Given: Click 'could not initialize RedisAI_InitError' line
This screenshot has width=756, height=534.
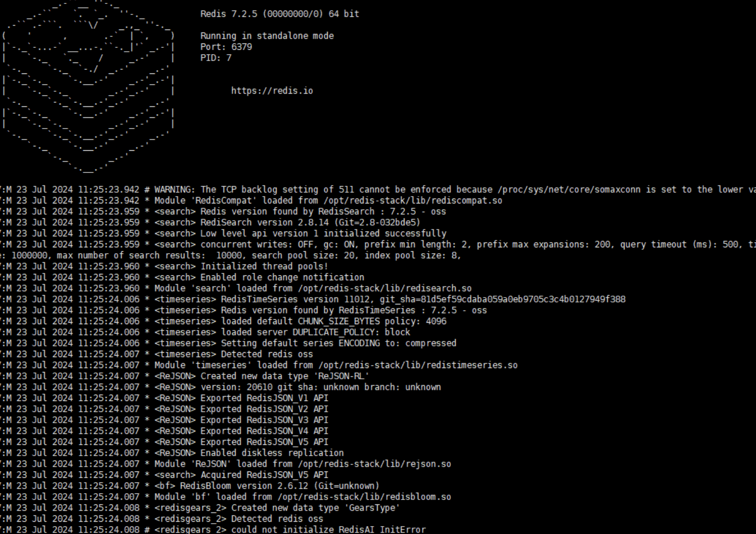Looking at the screenshot, I should (213, 530).
